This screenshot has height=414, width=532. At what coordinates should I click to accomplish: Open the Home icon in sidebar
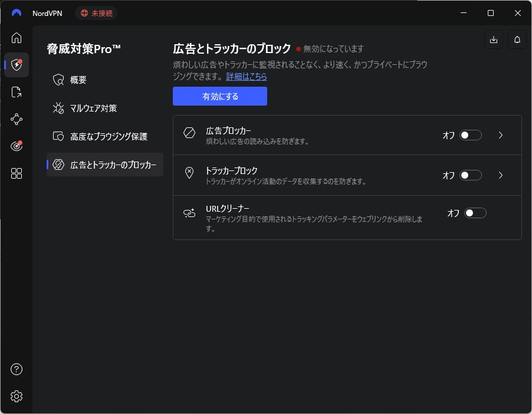click(17, 38)
